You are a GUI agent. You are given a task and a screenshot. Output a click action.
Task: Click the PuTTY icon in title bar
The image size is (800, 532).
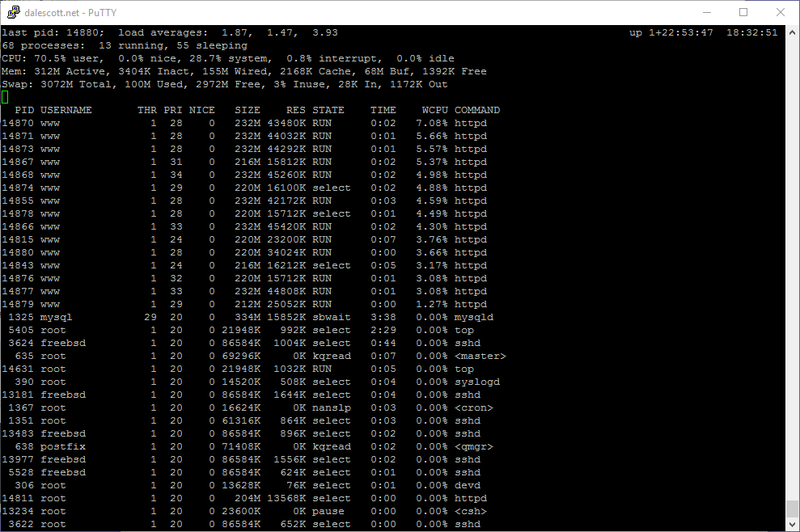click(x=14, y=12)
